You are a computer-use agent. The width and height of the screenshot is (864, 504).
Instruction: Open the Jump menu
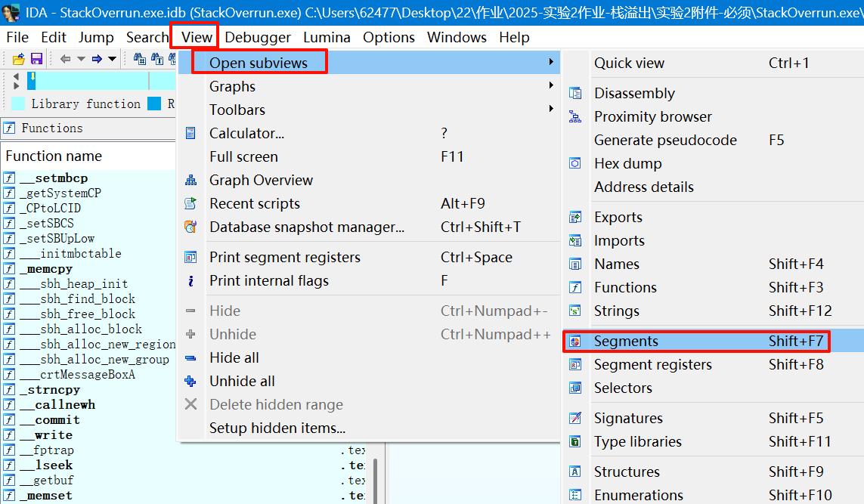pyautogui.click(x=96, y=38)
